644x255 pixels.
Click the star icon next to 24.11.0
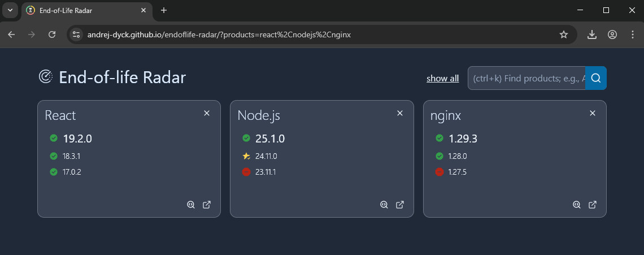(x=246, y=156)
